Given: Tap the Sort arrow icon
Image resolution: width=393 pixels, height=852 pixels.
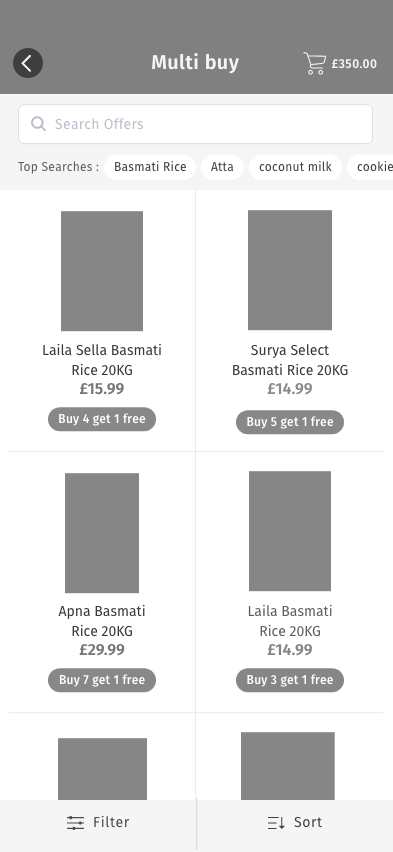Looking at the screenshot, I should (276, 823).
